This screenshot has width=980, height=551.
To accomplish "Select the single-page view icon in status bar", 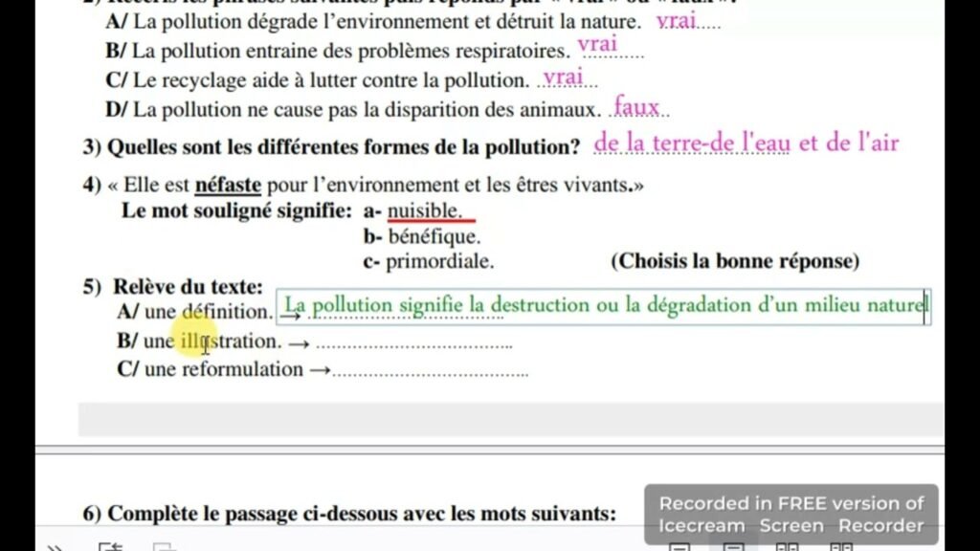I will tap(679, 547).
